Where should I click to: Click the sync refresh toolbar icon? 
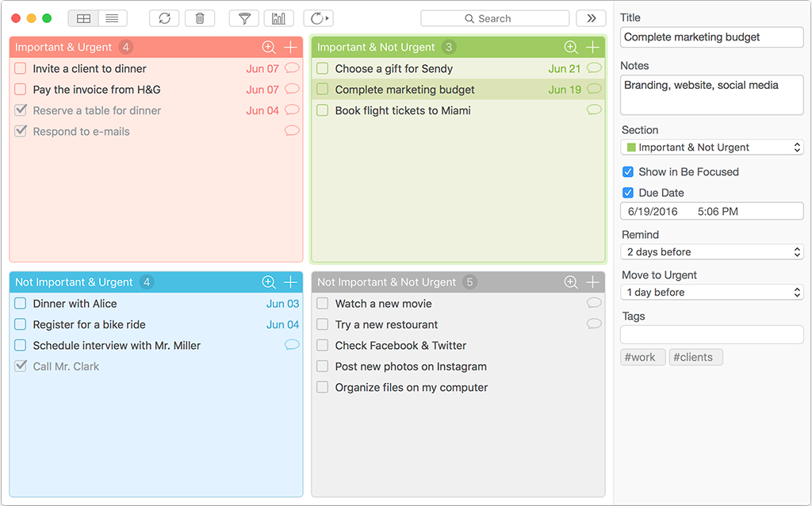pyautogui.click(x=164, y=18)
